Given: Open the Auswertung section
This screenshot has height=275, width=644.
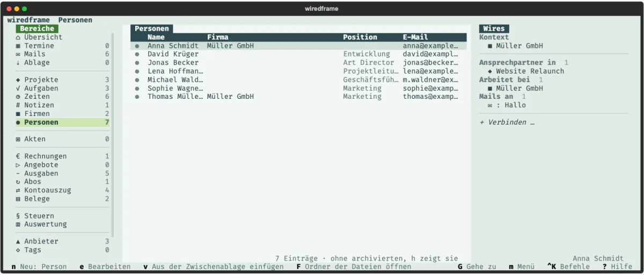Looking at the screenshot, I should tap(63, 225).
